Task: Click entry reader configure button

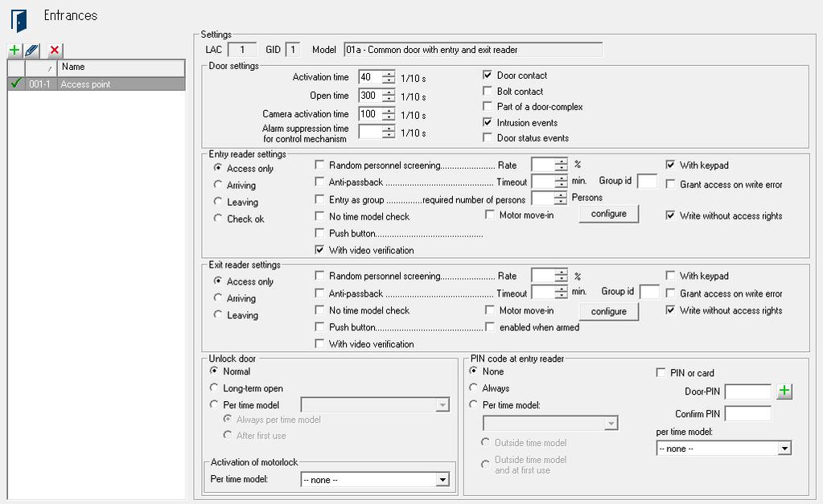Action: pyautogui.click(x=609, y=214)
